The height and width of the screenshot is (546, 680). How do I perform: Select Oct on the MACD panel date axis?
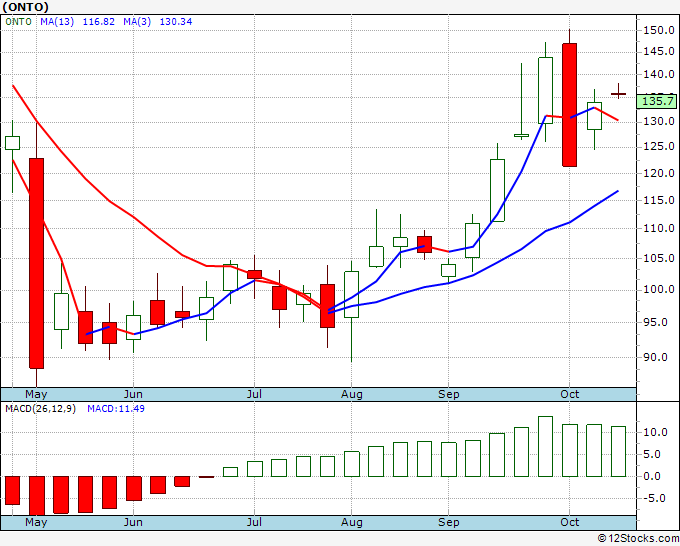coord(569,522)
